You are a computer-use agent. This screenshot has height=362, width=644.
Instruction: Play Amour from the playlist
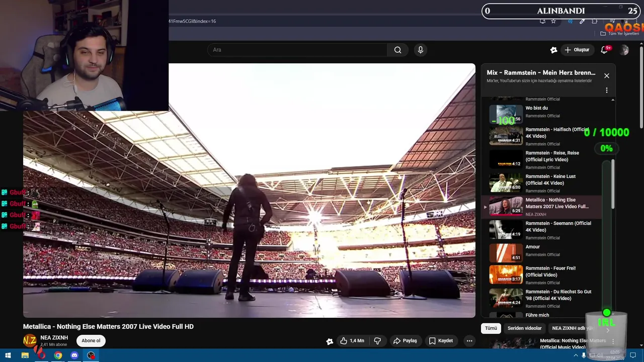(541, 253)
